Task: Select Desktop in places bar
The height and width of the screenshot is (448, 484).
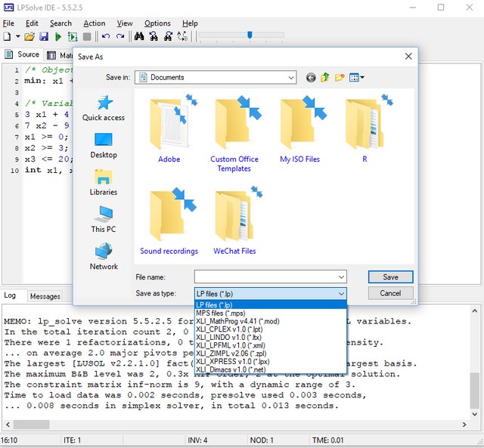Action: pyautogui.click(x=104, y=146)
